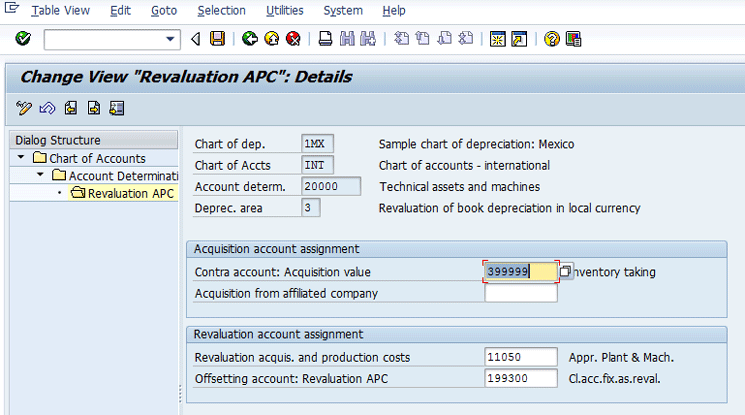The width and height of the screenshot is (745, 415).
Task: Click the red Cancel icon
Action: coord(293,39)
